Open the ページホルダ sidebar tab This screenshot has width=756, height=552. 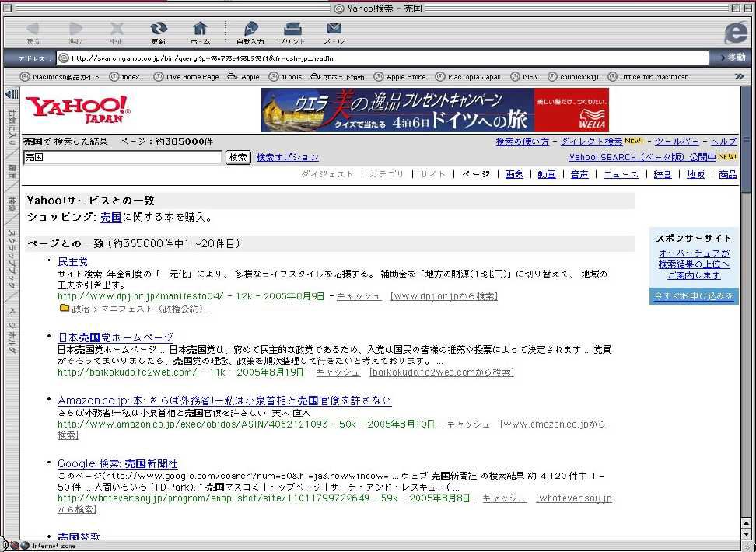point(11,331)
